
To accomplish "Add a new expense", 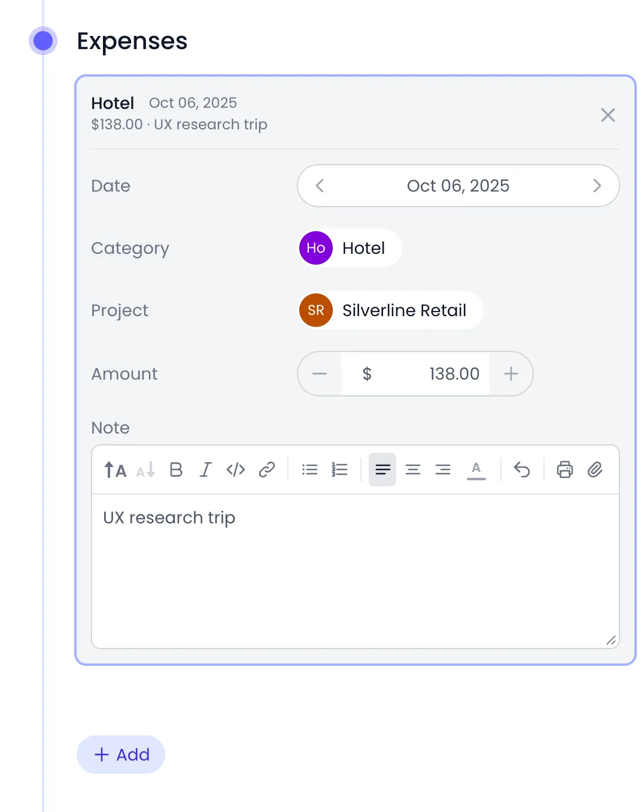I will pyautogui.click(x=121, y=755).
